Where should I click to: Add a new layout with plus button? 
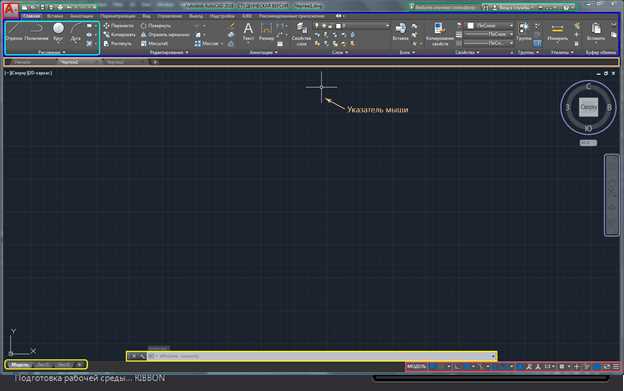[x=80, y=364]
